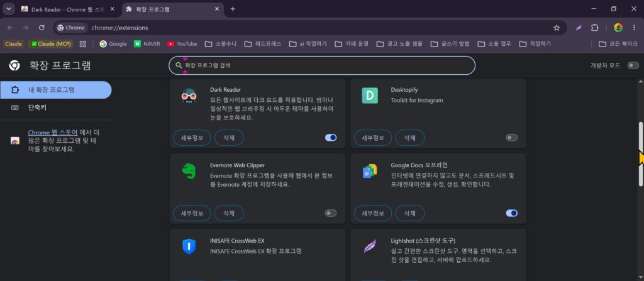Open the tab search dropdown arrow

(x=8, y=9)
